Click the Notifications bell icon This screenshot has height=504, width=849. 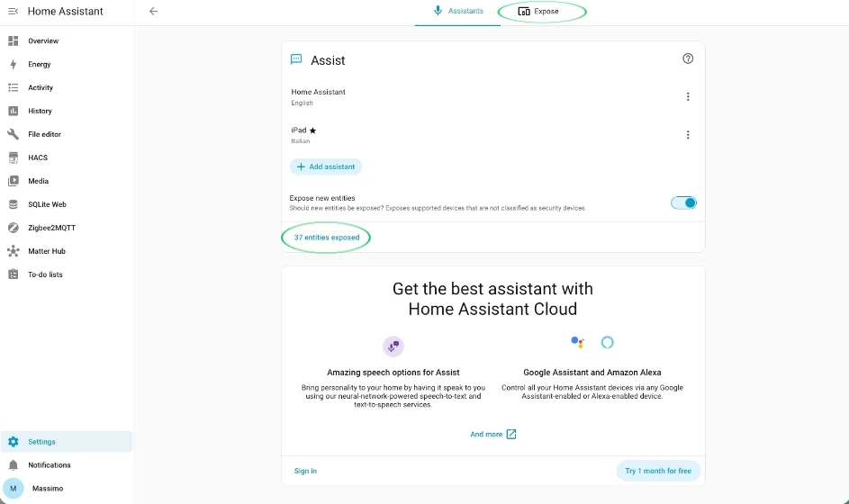coord(13,464)
